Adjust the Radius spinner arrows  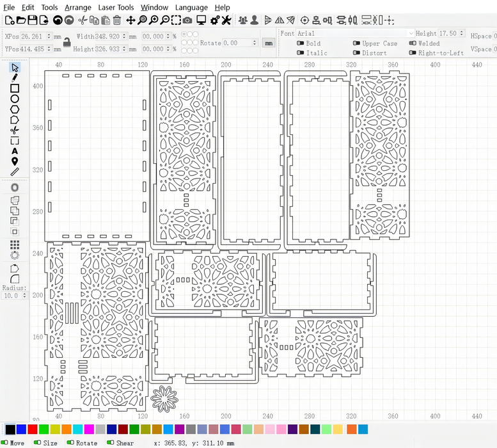pos(25,296)
